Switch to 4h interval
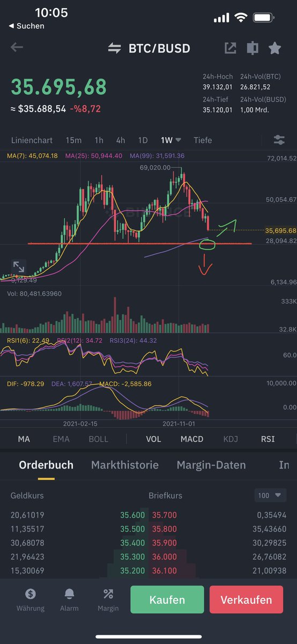Viewport: 297px width, 644px height. click(x=121, y=140)
